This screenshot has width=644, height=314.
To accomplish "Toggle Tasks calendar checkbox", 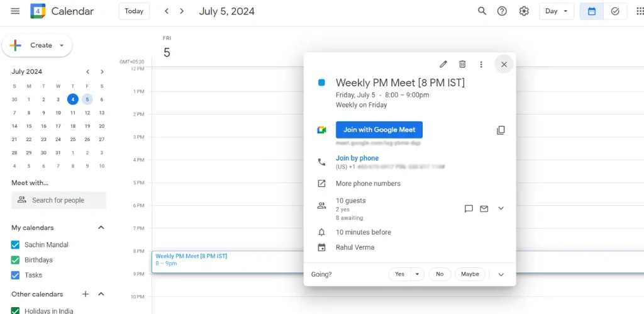I will [15, 276].
